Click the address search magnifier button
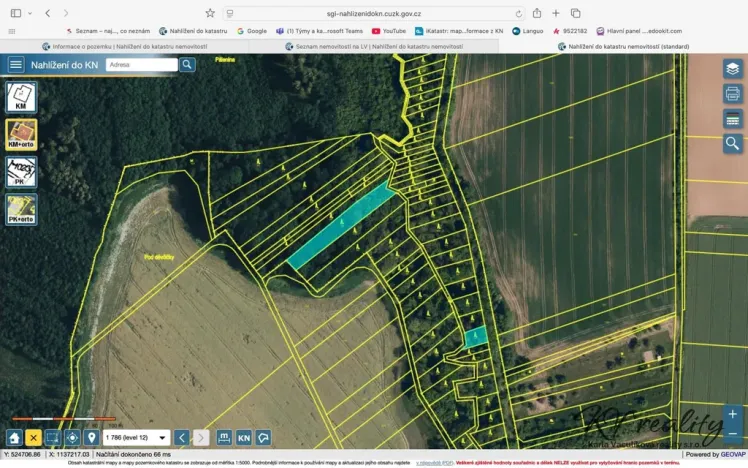Viewport: 748px width, 468px height. (x=187, y=65)
